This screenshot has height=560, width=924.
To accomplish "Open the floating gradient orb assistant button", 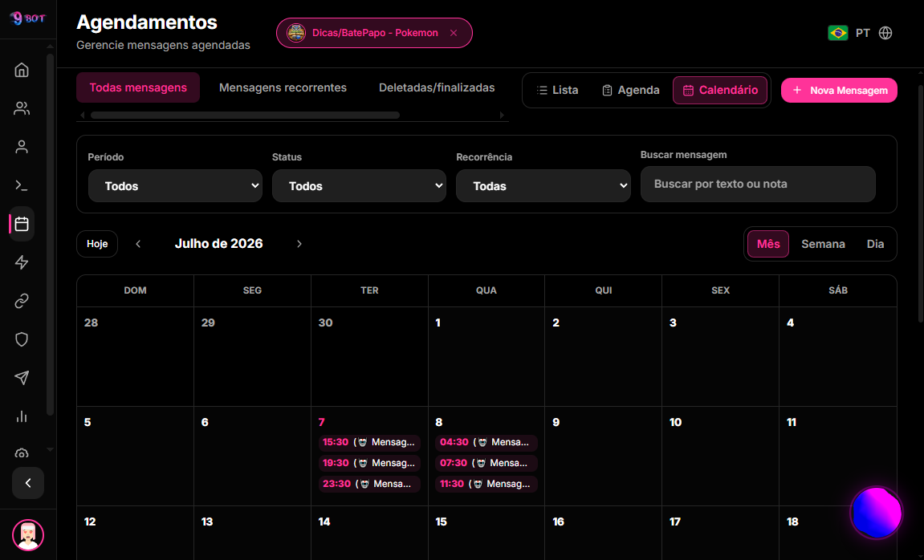I will click(x=877, y=513).
